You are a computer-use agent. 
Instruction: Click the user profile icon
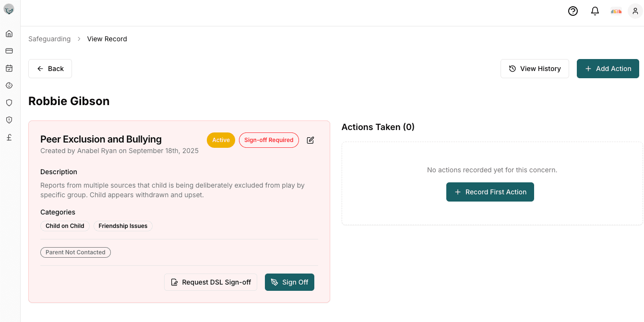pos(635,11)
